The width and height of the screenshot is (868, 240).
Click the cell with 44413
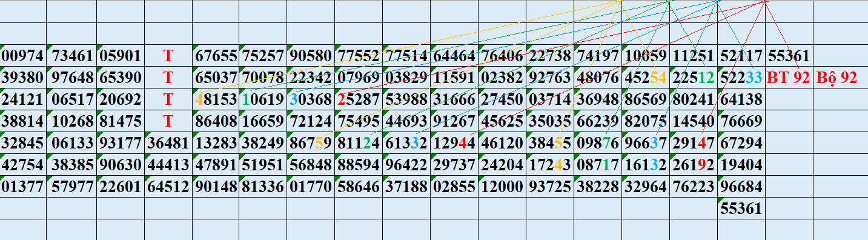[x=168, y=165]
